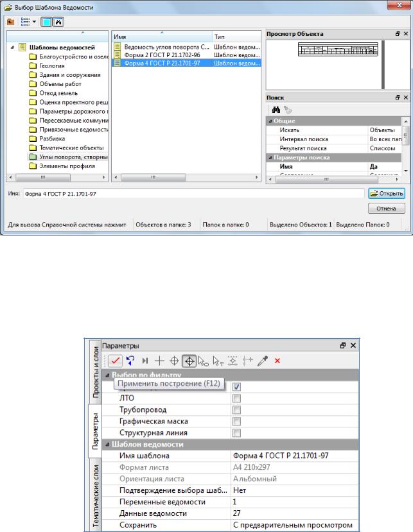
Task: Click the clear search icon in Поиск panel
Action: point(288,110)
